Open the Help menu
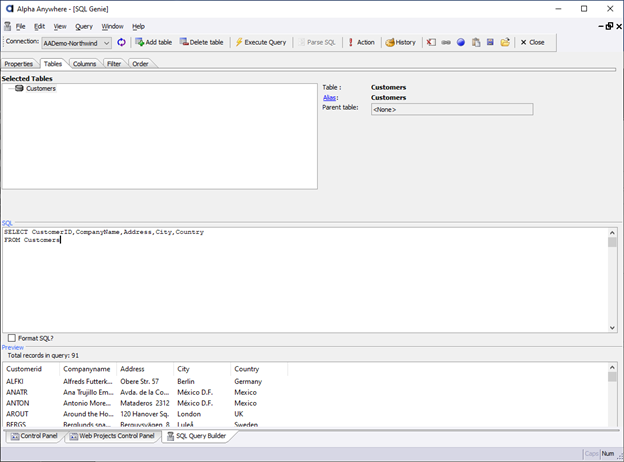The height and width of the screenshot is (462, 624). [x=138, y=27]
